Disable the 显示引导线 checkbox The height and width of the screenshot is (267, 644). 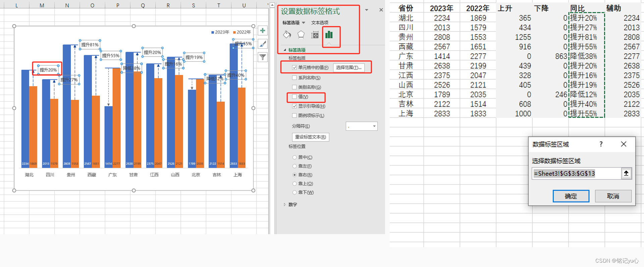294,106
